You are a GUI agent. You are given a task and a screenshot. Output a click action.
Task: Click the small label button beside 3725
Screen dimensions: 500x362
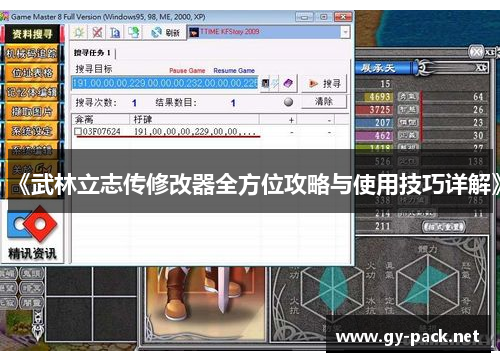tap(408, 110)
